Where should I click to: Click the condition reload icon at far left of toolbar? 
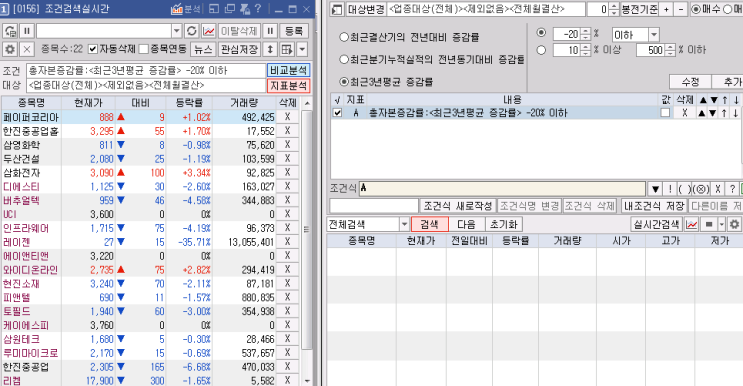(10, 31)
